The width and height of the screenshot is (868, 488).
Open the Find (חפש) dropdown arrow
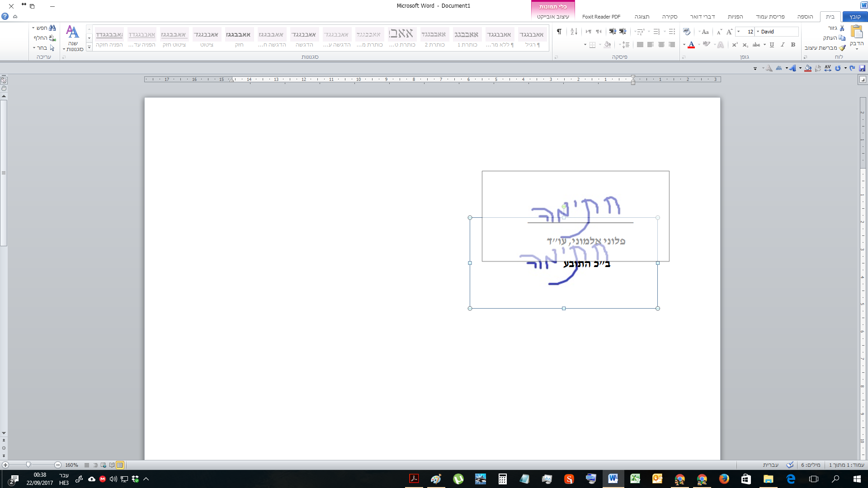tap(33, 28)
